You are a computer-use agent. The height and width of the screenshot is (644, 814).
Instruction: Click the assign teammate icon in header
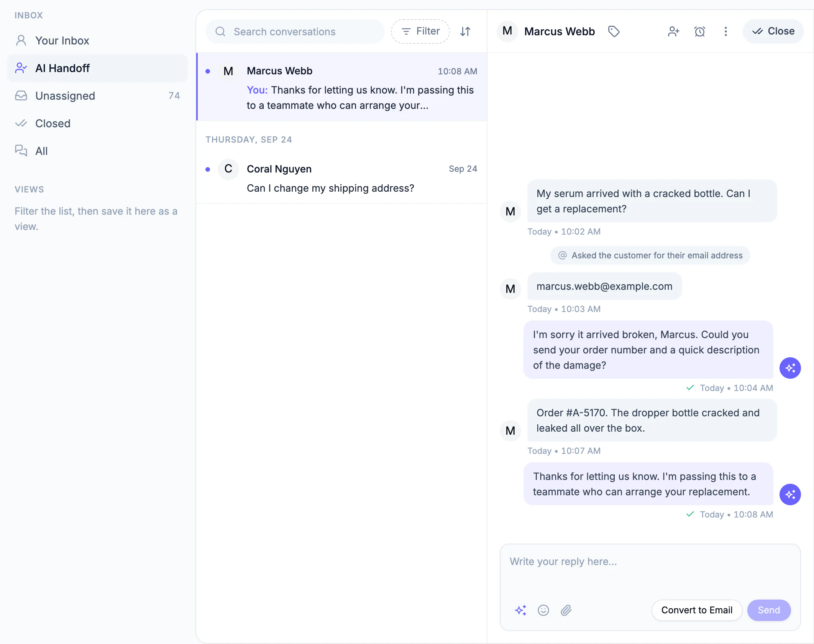point(673,31)
